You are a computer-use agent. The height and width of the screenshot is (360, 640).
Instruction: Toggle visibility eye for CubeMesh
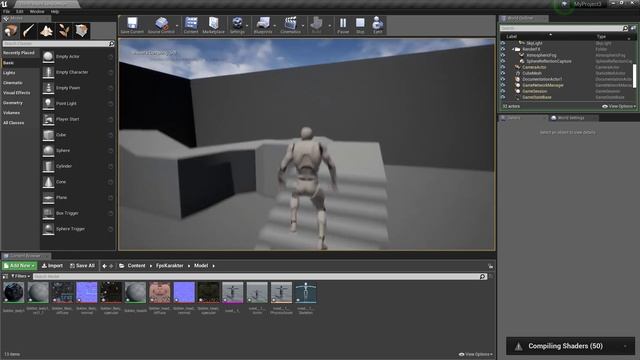click(503, 73)
